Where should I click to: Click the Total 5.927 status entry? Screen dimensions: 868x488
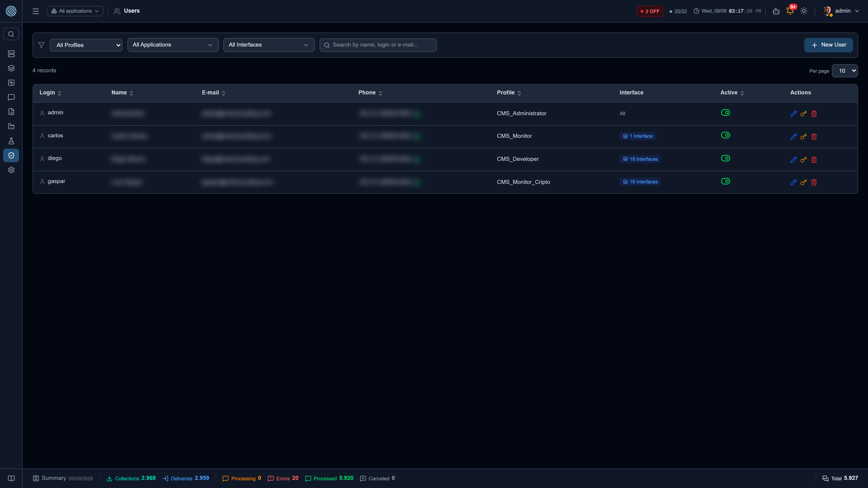tap(840, 478)
